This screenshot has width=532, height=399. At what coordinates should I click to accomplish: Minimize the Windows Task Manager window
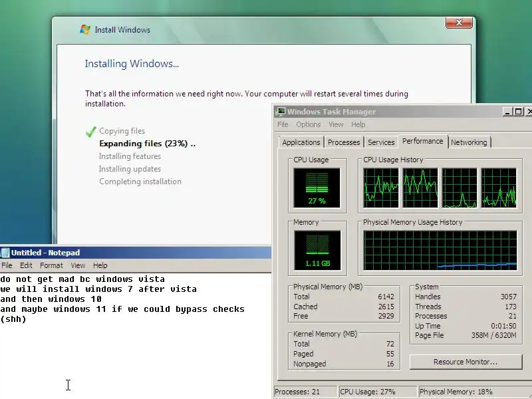507,112
